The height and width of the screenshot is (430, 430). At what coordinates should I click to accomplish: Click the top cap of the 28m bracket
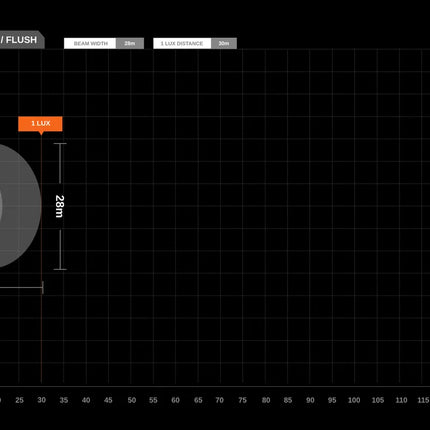click(x=60, y=144)
